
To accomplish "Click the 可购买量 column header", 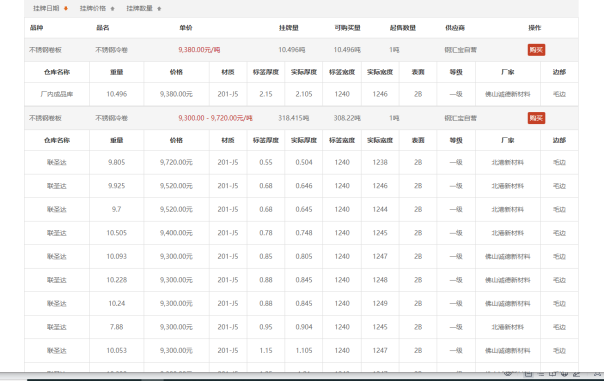I will [x=347, y=28].
